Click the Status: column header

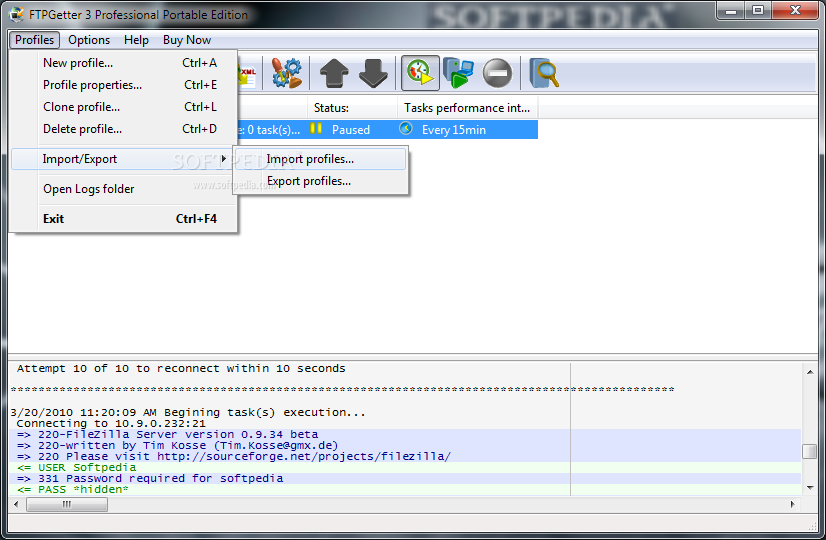point(352,108)
